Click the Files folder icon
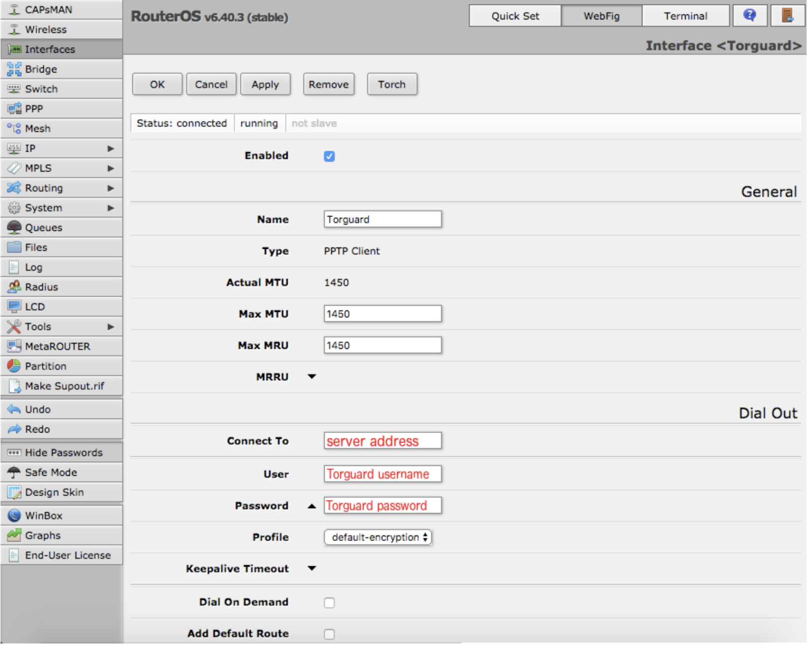The image size is (812, 646). [14, 247]
